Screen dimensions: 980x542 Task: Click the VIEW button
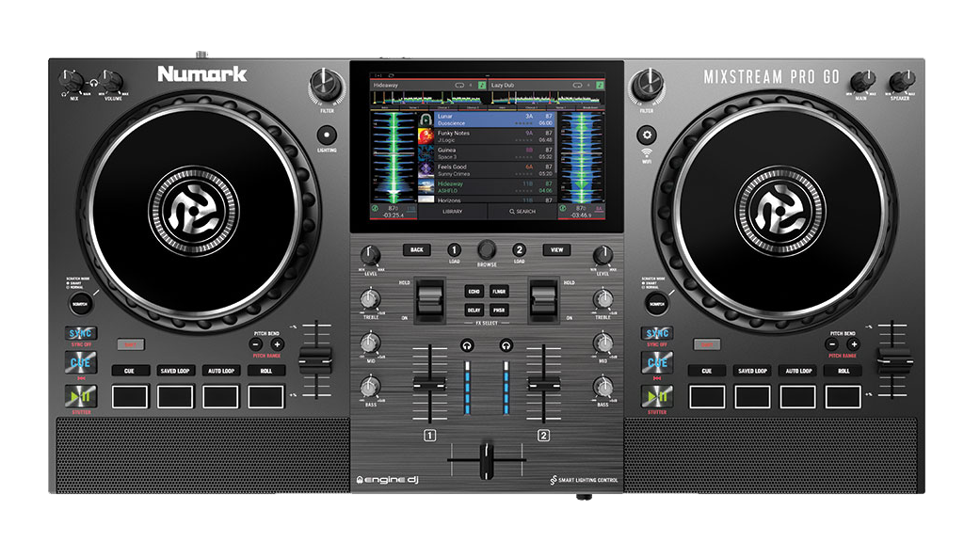[557, 249]
